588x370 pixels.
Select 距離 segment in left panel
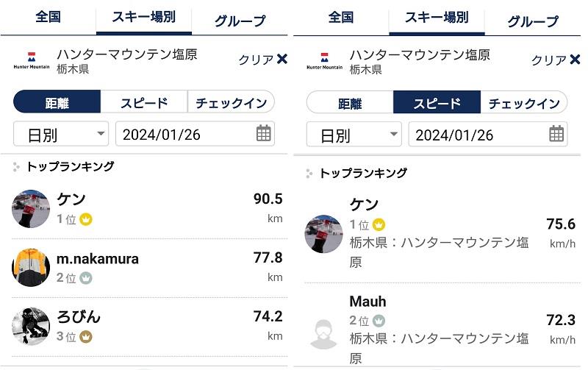[x=57, y=102]
